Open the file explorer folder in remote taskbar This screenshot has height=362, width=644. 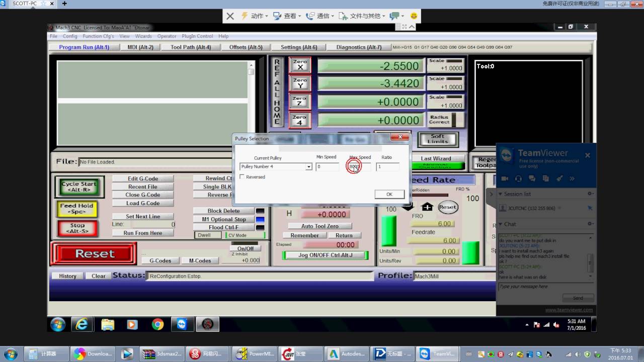click(108, 324)
